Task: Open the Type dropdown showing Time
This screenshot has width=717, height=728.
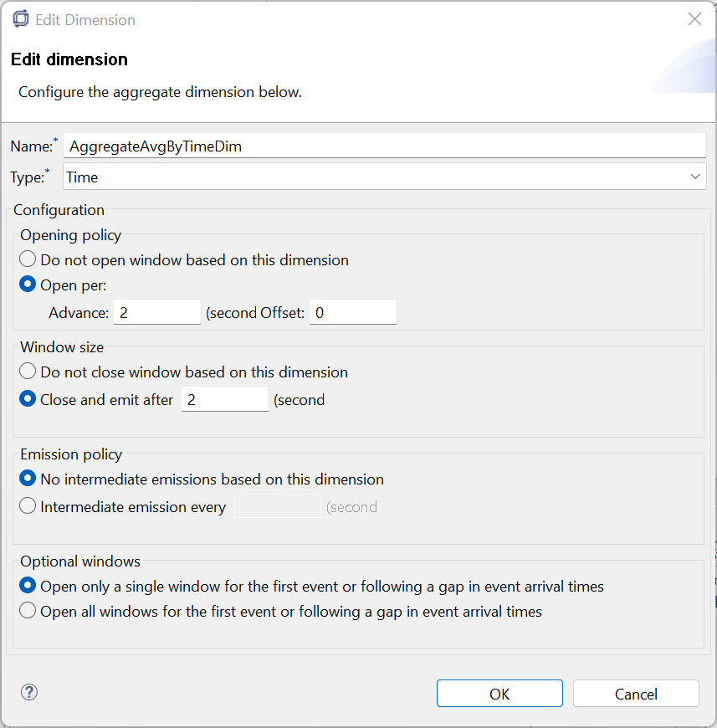Action: [384, 177]
